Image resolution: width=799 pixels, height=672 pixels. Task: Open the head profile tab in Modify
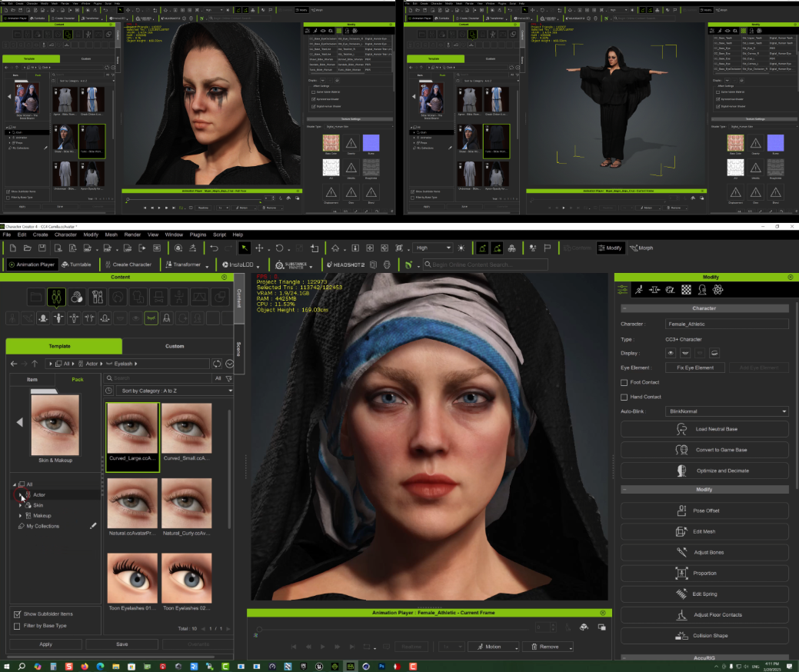tap(702, 290)
